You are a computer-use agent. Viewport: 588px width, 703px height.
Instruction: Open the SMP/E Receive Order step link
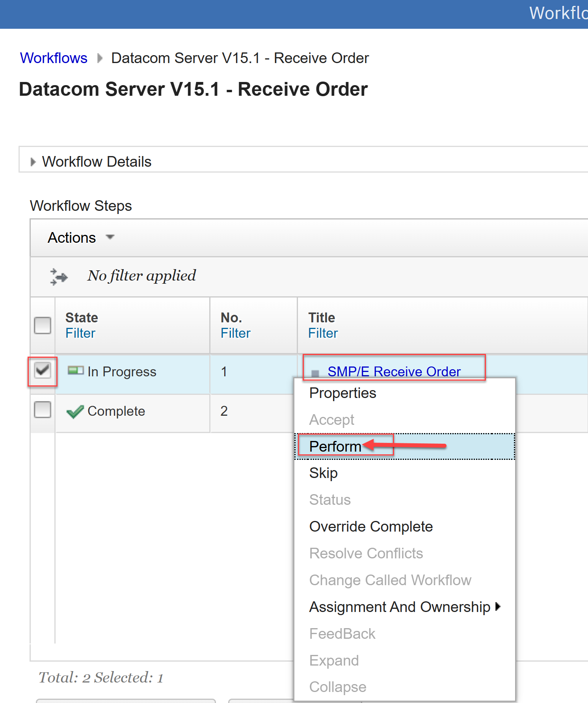pos(394,371)
